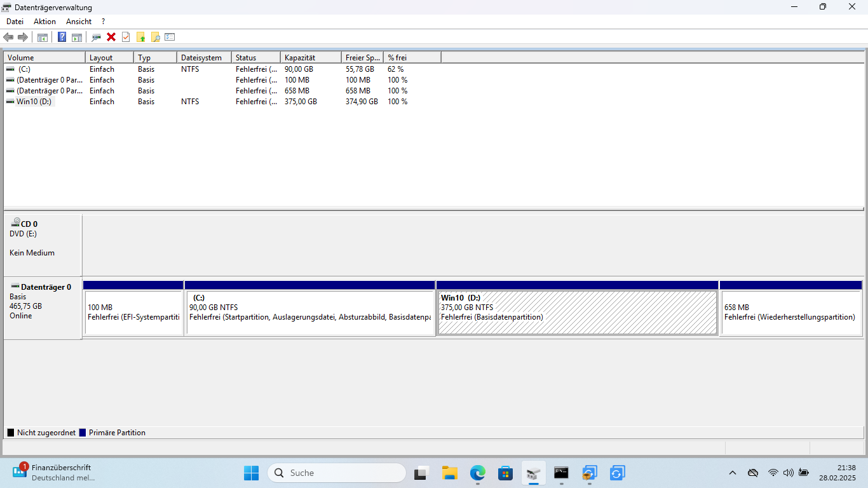Image resolution: width=868 pixels, height=488 pixels.
Task: Click the red X delete icon
Action: (x=111, y=37)
